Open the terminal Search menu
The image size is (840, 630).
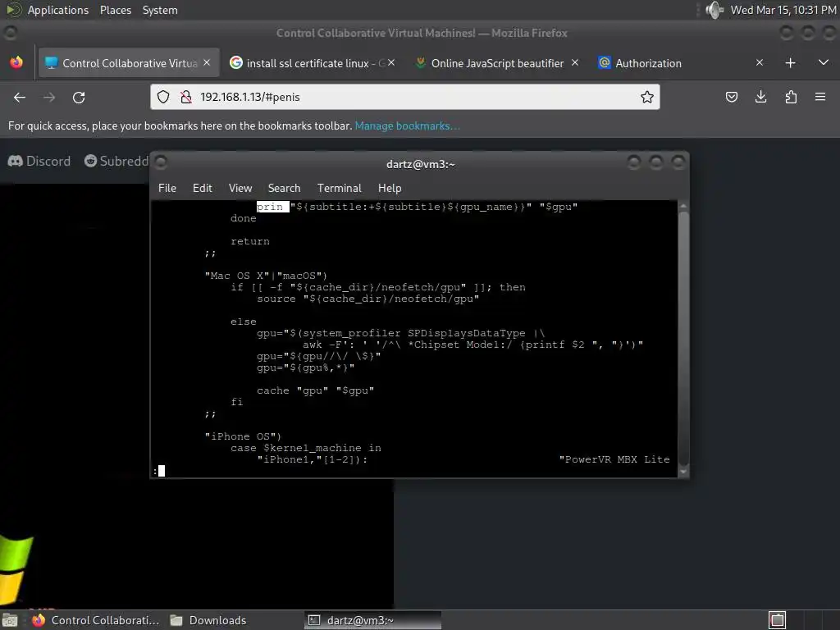[x=284, y=188]
